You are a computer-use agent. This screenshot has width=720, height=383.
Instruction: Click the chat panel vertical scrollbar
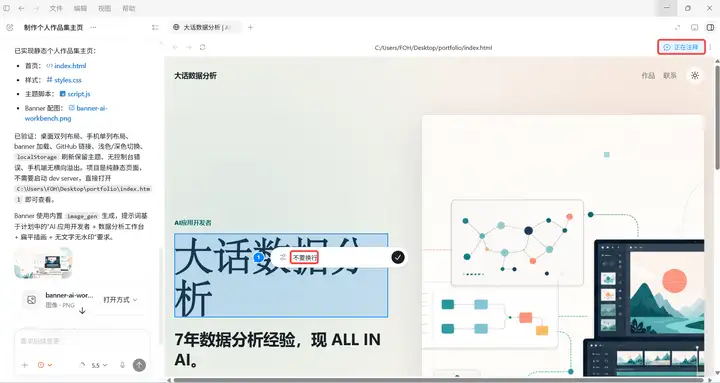point(161,296)
